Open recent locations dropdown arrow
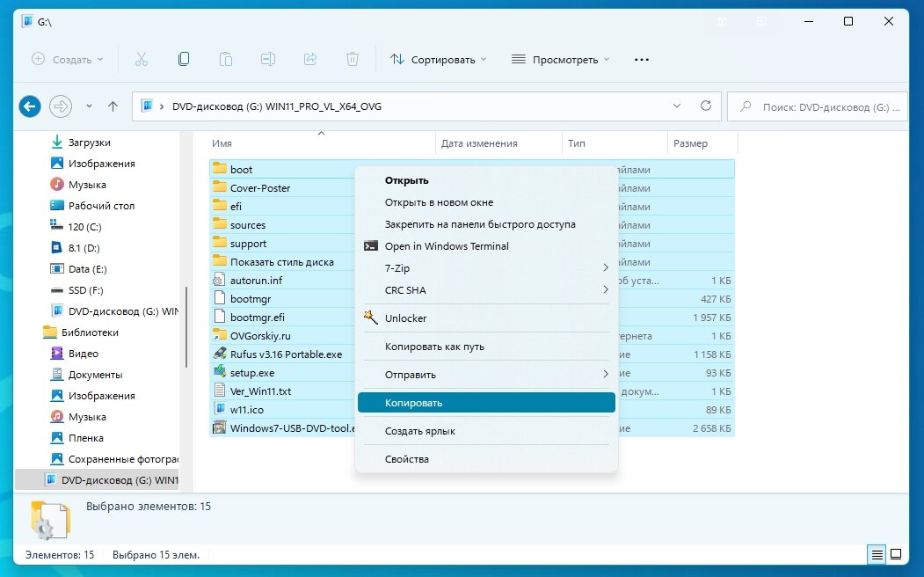924x577 pixels. (89, 106)
